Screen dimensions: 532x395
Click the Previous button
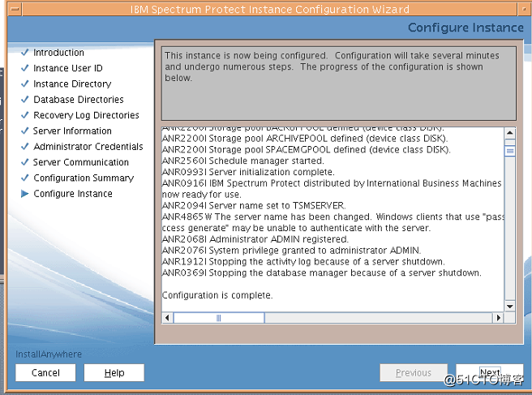(x=414, y=372)
